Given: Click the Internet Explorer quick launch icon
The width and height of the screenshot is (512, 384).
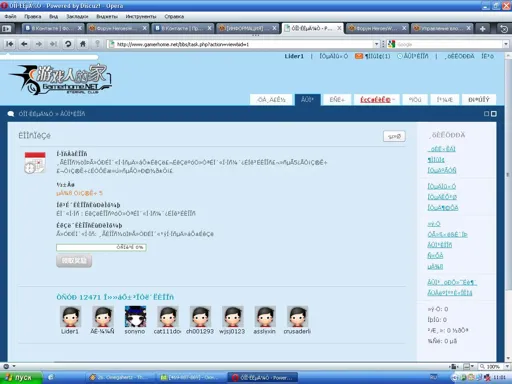Looking at the screenshot, I should point(51,377).
